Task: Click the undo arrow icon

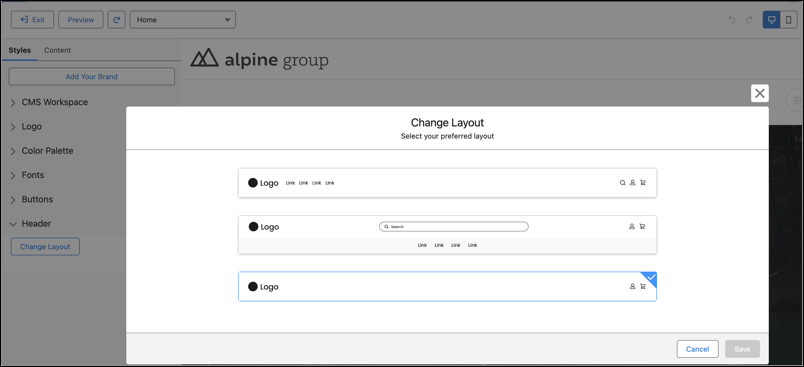Action: coord(732,20)
